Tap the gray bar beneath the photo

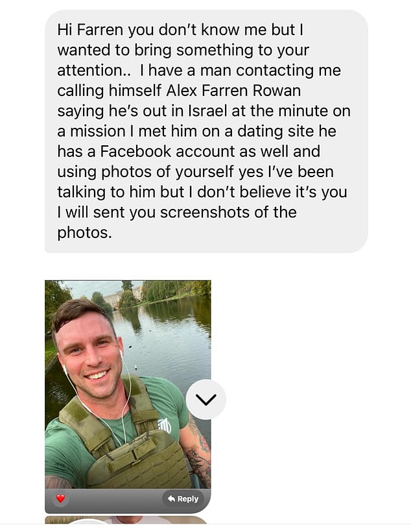tap(128, 500)
